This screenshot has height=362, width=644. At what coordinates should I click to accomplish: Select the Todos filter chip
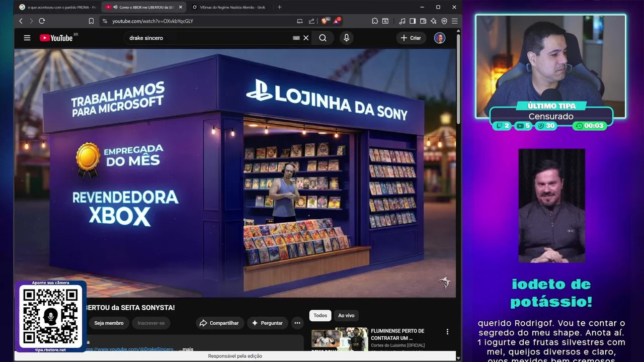click(320, 315)
